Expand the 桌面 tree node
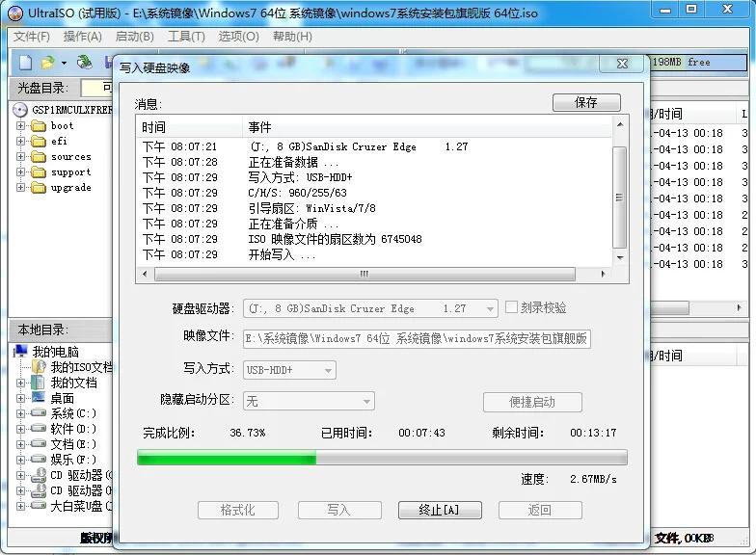 point(20,398)
